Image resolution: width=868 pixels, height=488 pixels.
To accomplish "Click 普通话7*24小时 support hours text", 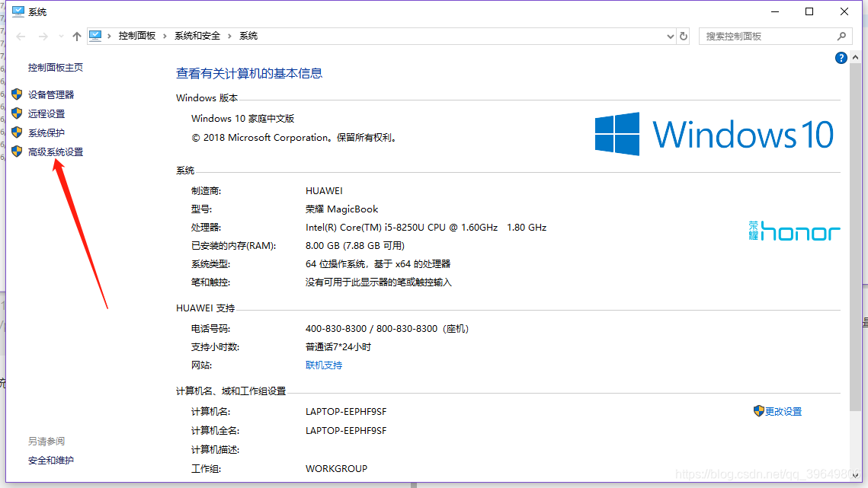I will 338,347.
